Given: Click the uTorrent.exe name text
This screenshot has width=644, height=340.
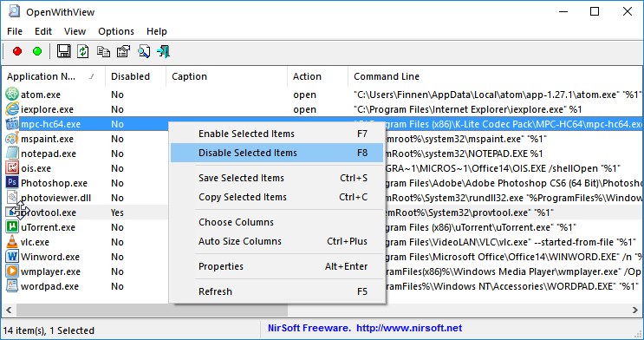Looking at the screenshot, I should click(48, 227).
